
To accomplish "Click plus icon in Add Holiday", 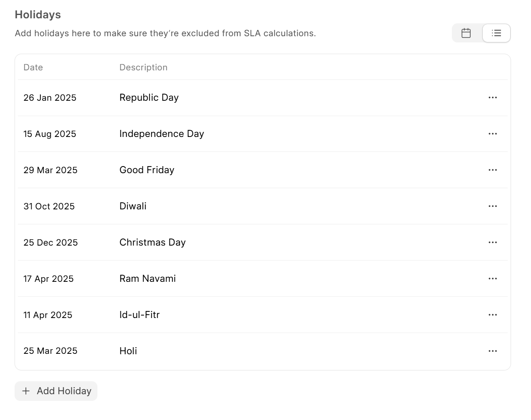I will 26,391.
